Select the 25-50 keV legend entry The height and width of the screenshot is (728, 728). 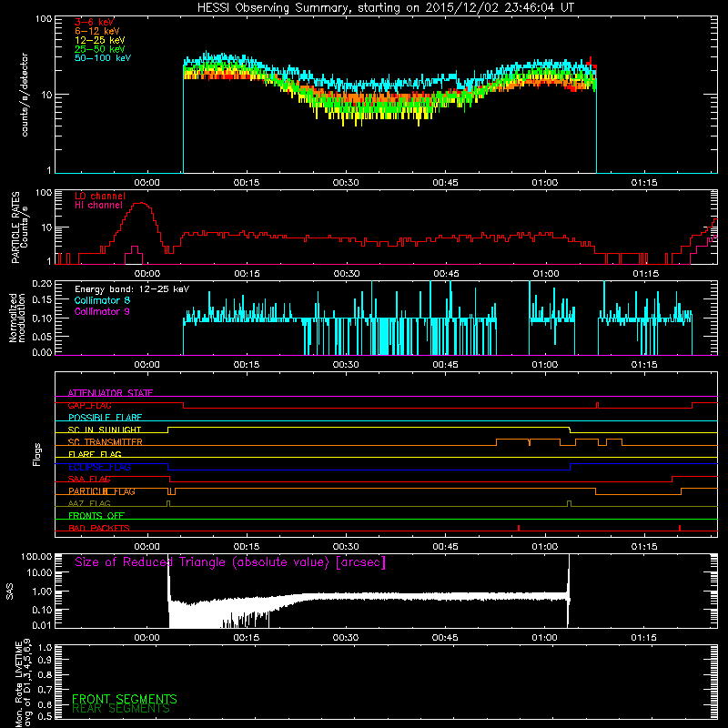pos(100,49)
